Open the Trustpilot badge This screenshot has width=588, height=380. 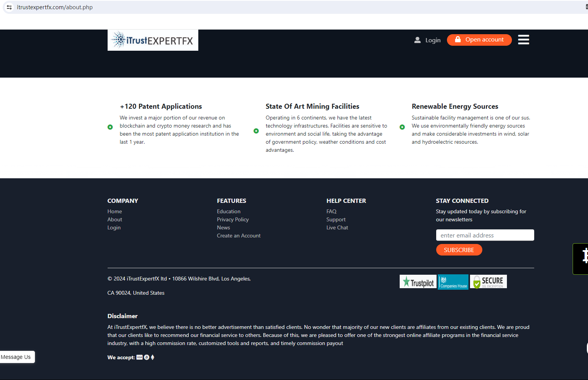(x=418, y=282)
